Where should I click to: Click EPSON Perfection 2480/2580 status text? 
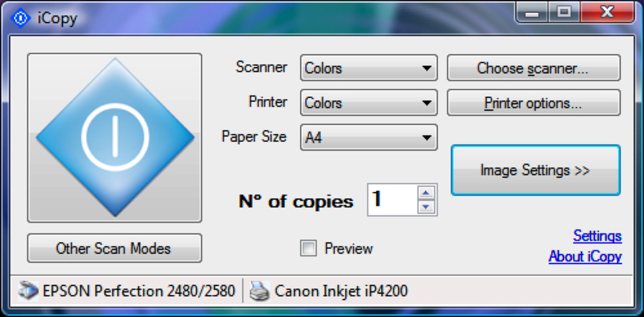139,291
